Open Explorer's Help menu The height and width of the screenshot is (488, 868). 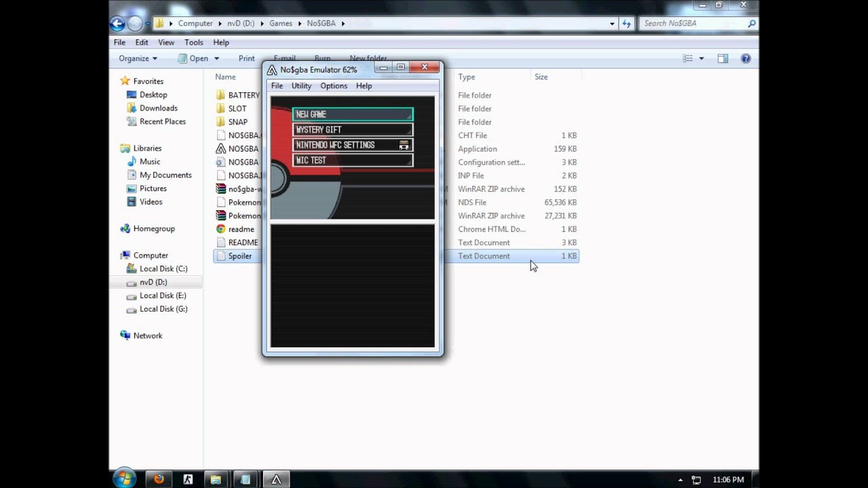pos(221,42)
